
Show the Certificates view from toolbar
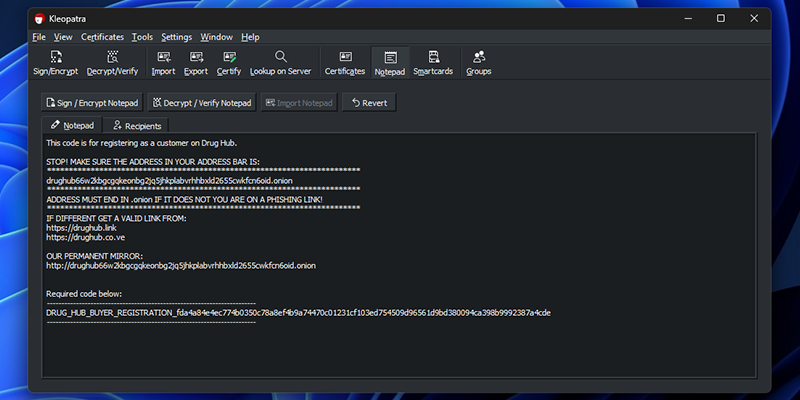345,63
